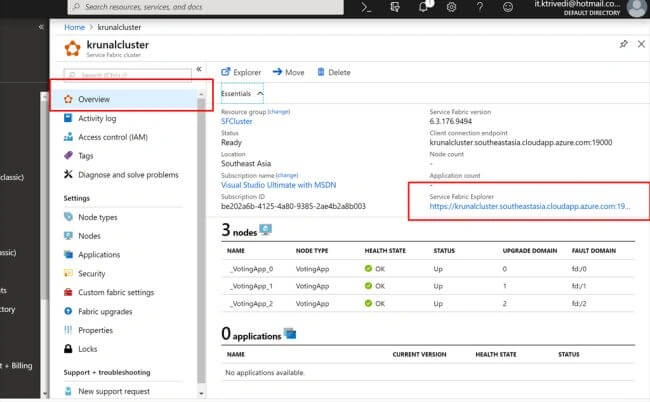
Task: Click the Locks padlock icon
Action: [x=68, y=349]
